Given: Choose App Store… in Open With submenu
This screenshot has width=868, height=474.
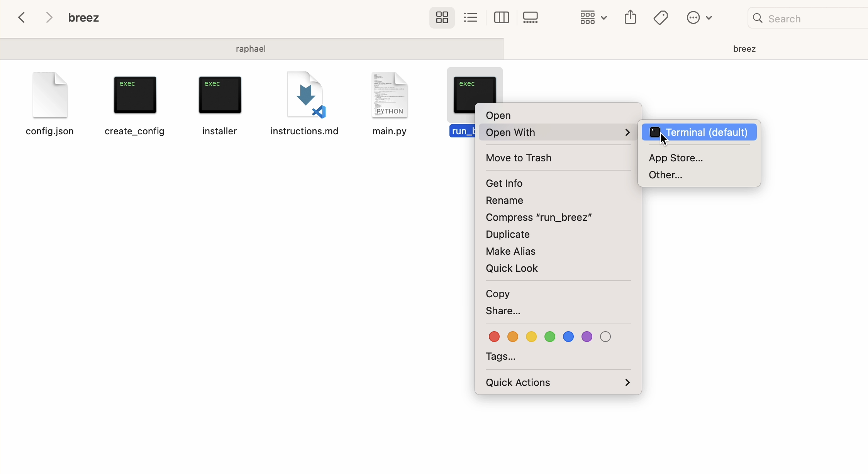Looking at the screenshot, I should pos(699,158).
